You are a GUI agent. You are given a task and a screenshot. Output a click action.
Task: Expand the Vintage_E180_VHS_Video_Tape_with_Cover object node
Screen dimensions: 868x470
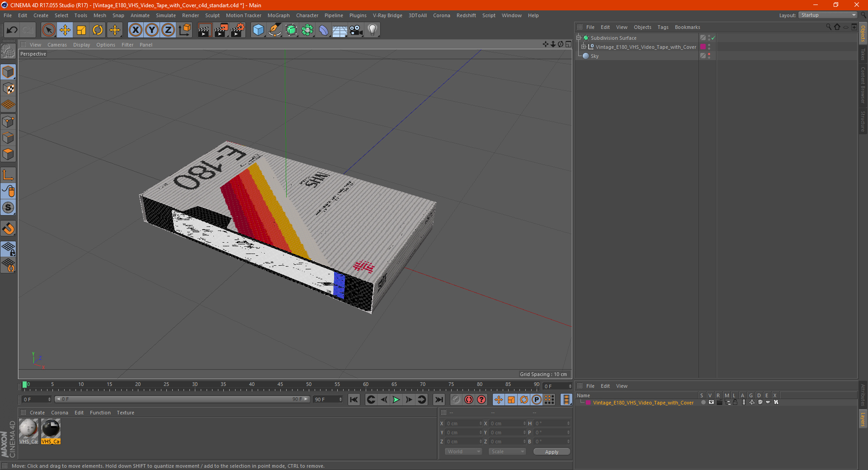(x=583, y=47)
